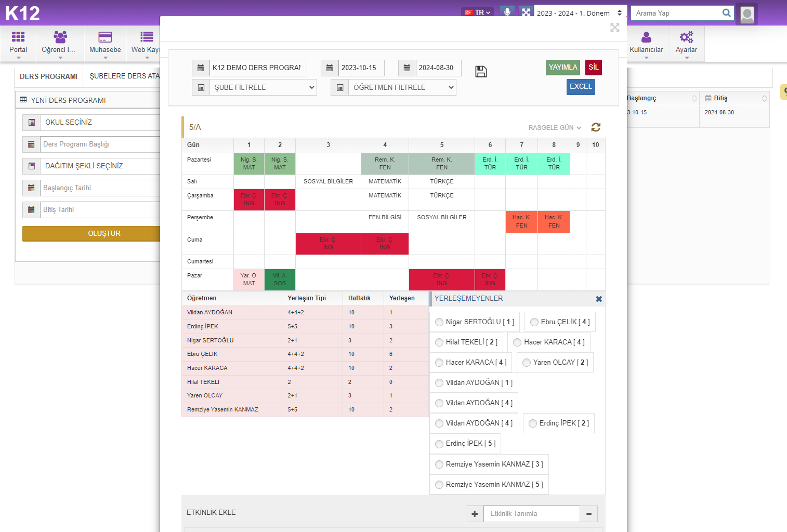The width and height of the screenshot is (787, 532).
Task: Click the minus icon beside Etkinlik Tanımla
Action: [x=589, y=514]
